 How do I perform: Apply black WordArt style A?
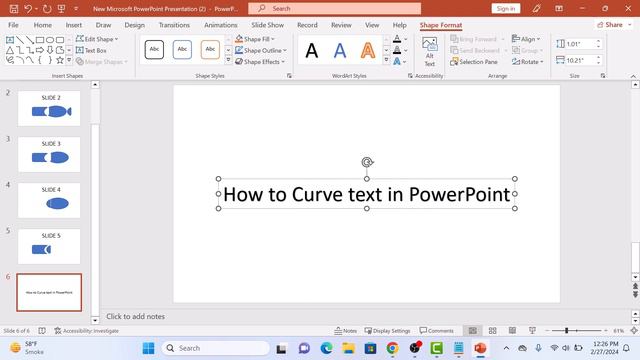tap(312, 51)
